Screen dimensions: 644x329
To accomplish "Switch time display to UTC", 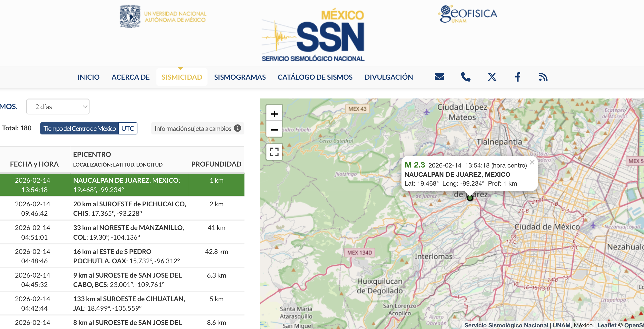I will [x=128, y=128].
